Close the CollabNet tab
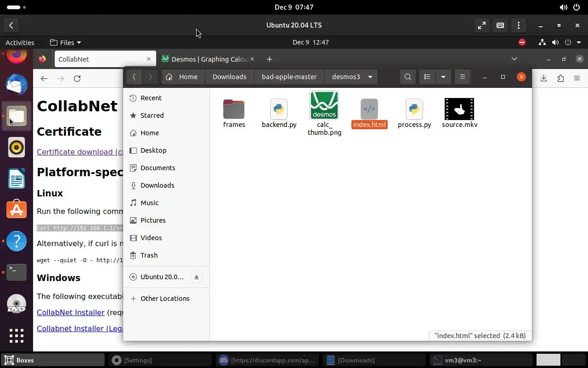The image size is (588, 368). pos(149,59)
